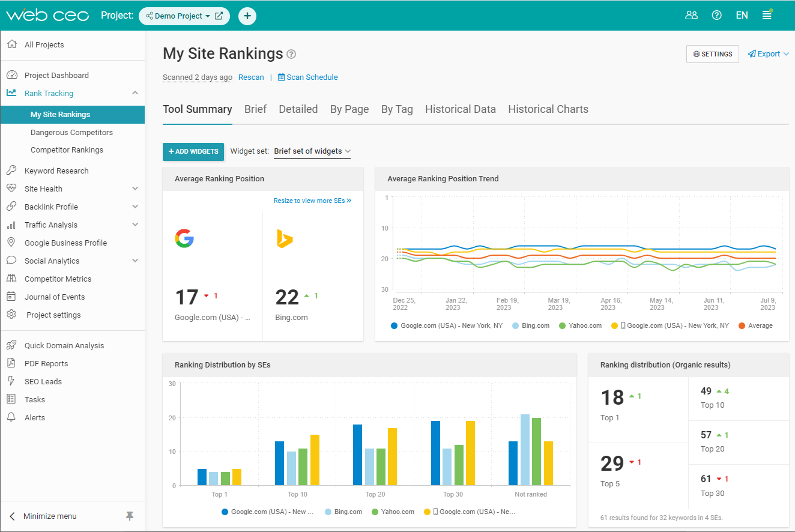Click the Social Analytics speech bubble icon
795x532 pixels.
pos(11,261)
